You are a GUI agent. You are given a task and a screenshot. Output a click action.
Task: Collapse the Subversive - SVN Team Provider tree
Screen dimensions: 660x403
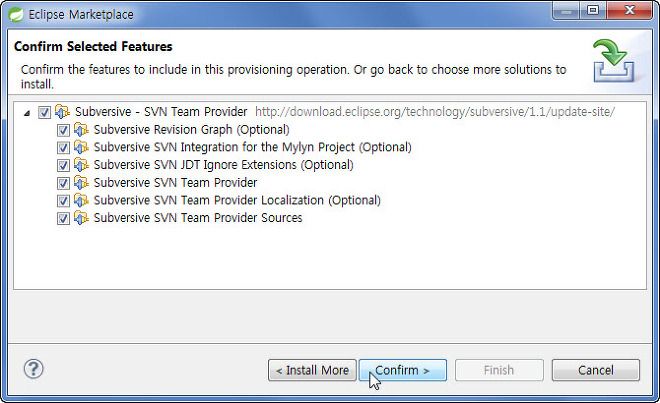coord(27,113)
